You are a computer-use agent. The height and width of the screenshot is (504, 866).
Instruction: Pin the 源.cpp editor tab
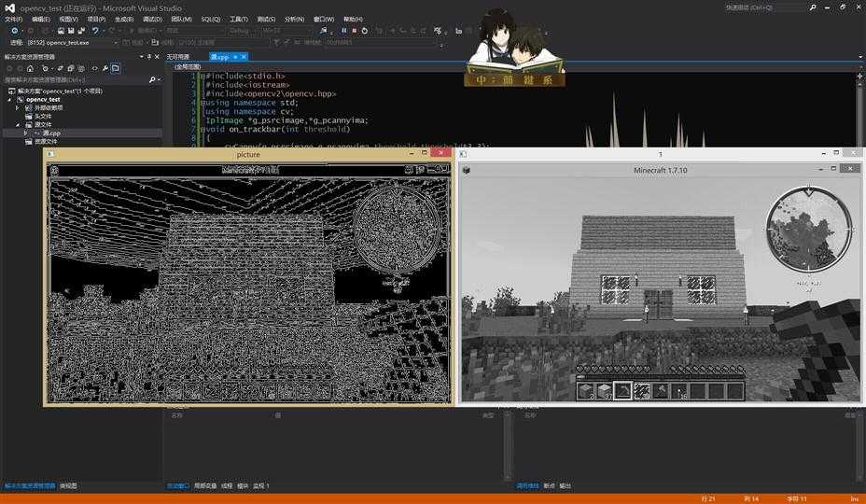235,57
